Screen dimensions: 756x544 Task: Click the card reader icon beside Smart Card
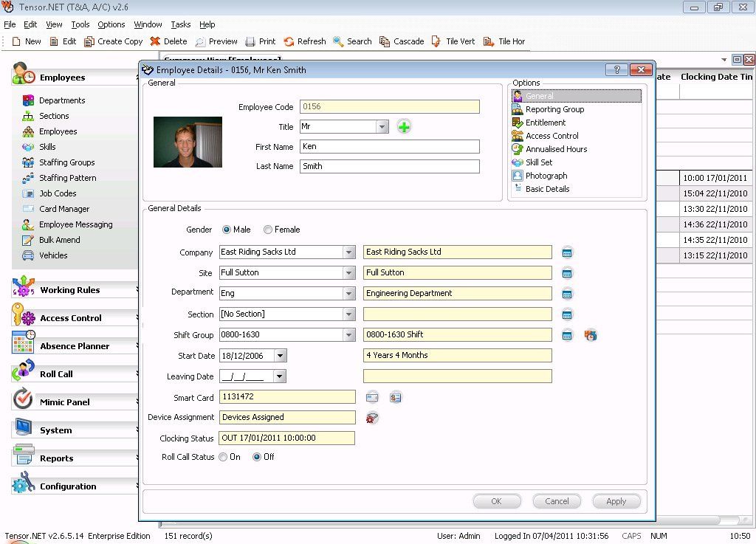[x=372, y=397]
